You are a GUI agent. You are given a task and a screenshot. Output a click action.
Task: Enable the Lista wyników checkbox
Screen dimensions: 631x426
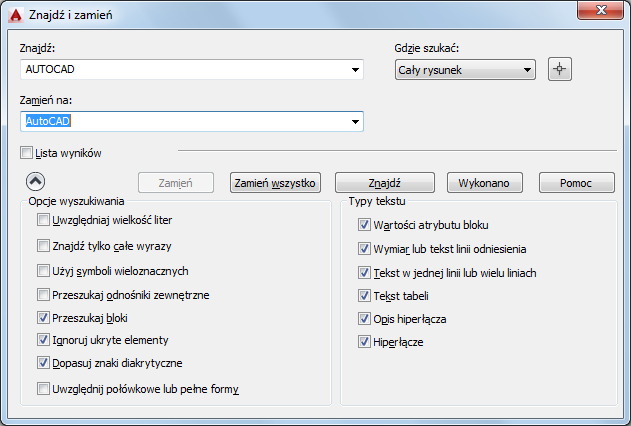(x=26, y=153)
